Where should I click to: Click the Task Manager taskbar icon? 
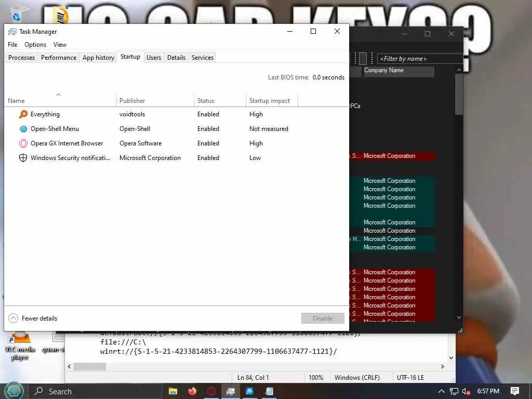pyautogui.click(x=231, y=391)
